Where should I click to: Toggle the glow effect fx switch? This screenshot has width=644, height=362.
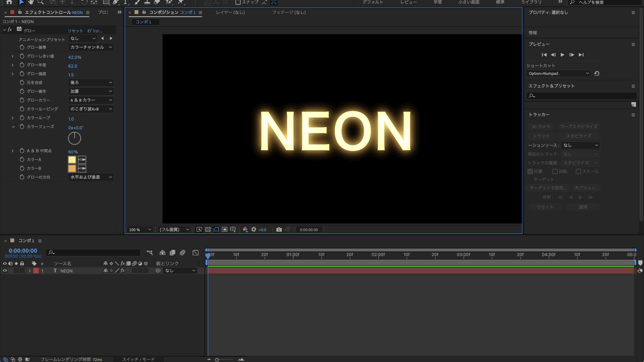pyautogui.click(x=10, y=30)
